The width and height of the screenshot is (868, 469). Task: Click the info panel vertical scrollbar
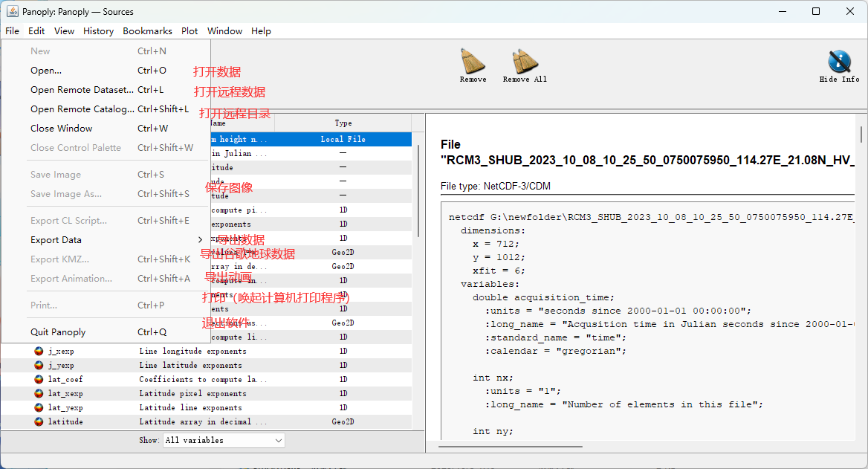(861, 134)
